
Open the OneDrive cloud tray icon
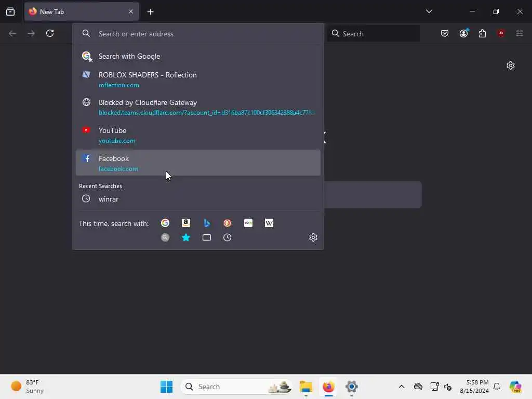(418, 387)
